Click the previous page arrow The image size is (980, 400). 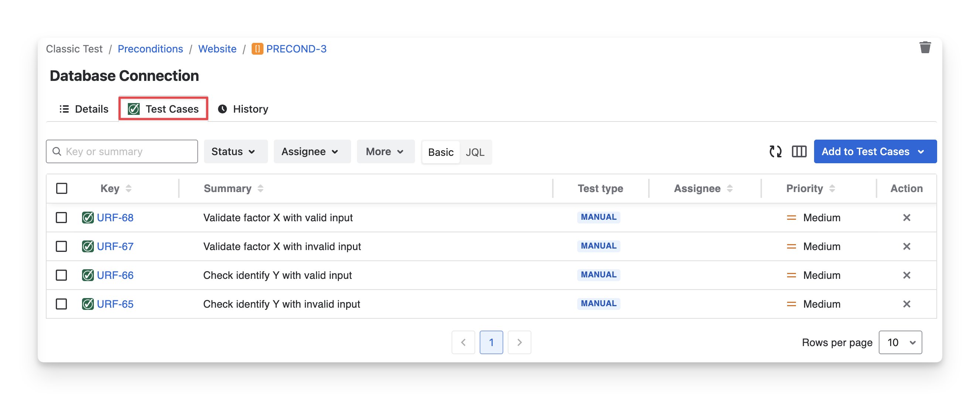click(x=463, y=342)
